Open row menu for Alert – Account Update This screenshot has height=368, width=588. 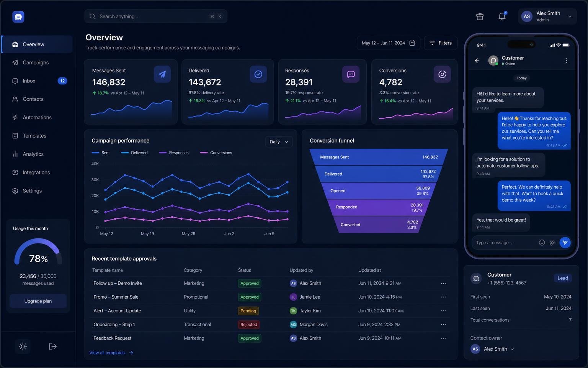[x=443, y=311]
